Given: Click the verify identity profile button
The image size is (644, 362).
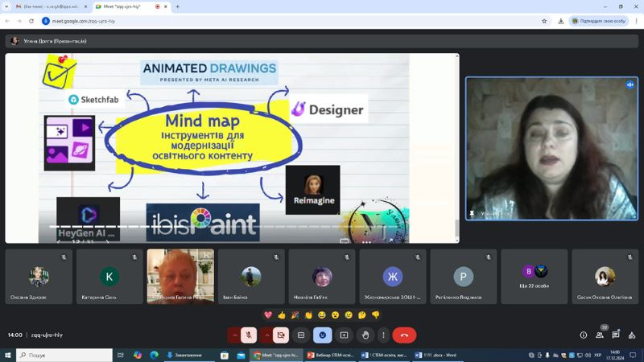Looking at the screenshot, I should (599, 21).
